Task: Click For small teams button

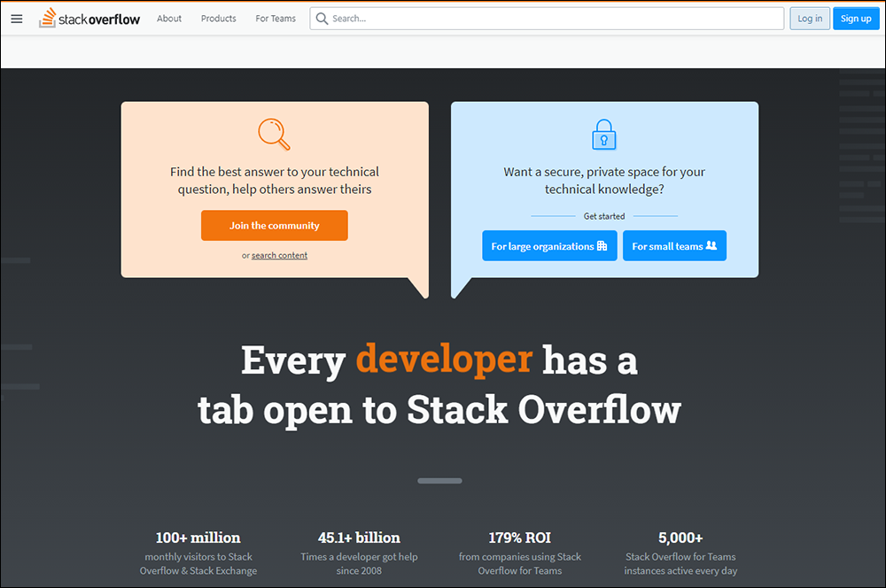Action: (674, 245)
